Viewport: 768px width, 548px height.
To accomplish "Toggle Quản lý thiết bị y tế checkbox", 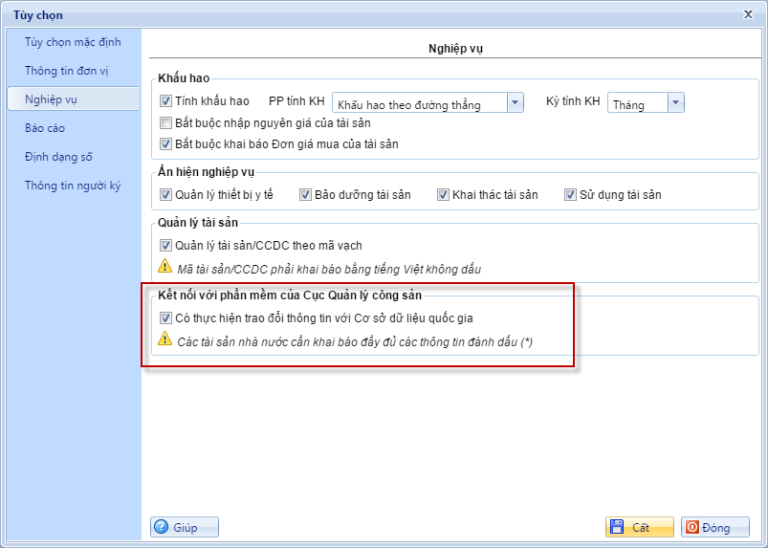I will tap(166, 195).
